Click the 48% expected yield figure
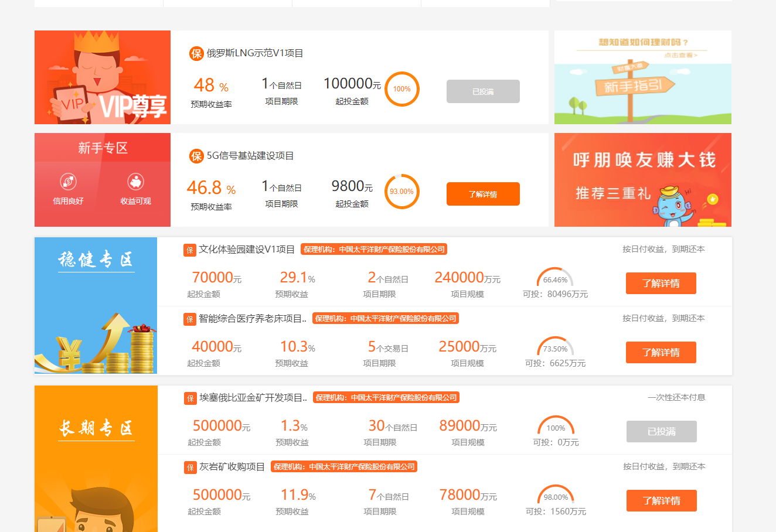Viewport: 776px width, 532px height. click(x=211, y=86)
